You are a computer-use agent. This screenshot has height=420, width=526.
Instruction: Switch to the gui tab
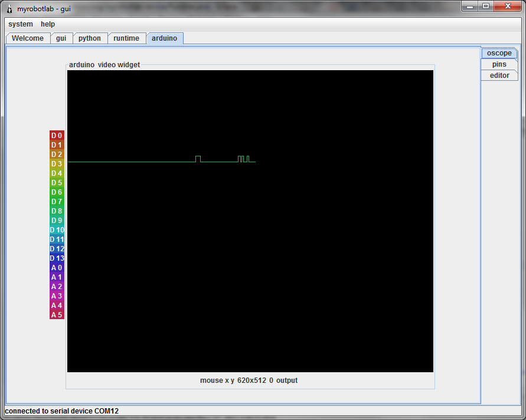(x=61, y=38)
